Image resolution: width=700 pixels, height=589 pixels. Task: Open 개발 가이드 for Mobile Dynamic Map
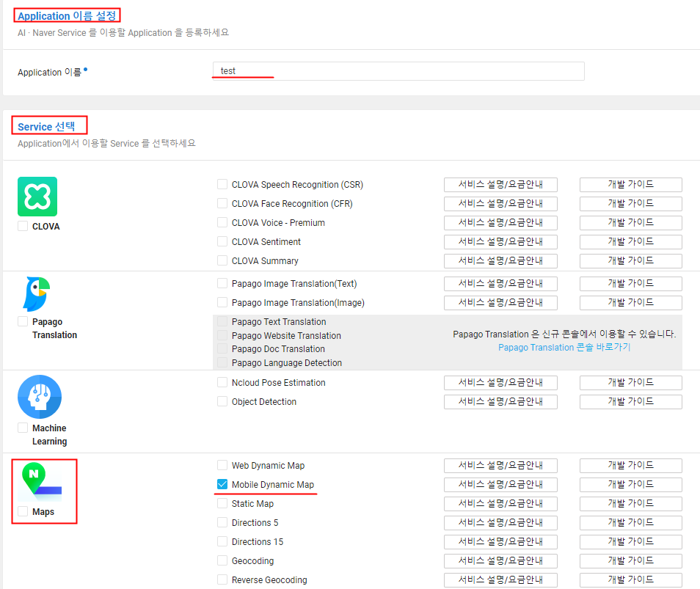pos(631,484)
